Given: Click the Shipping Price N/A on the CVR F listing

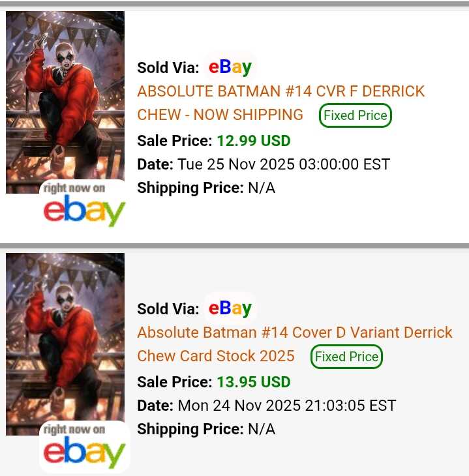Looking at the screenshot, I should click(261, 188).
